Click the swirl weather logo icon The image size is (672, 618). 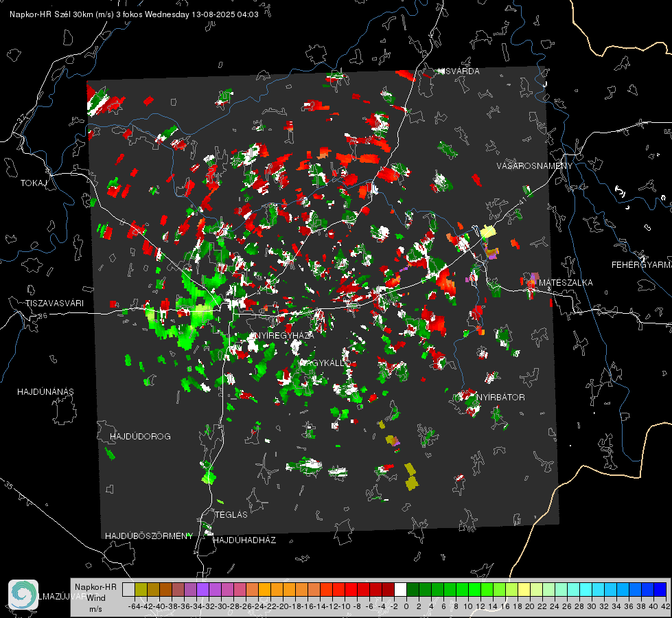tap(23, 595)
